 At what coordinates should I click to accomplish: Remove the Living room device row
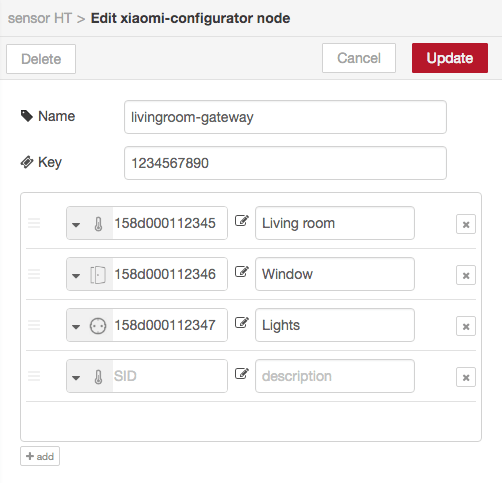pos(466,224)
